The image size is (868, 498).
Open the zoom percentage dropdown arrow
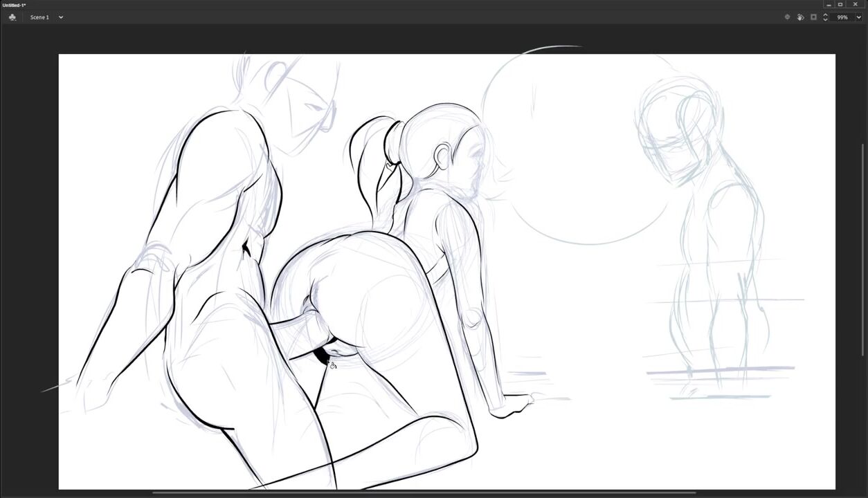(x=859, y=17)
